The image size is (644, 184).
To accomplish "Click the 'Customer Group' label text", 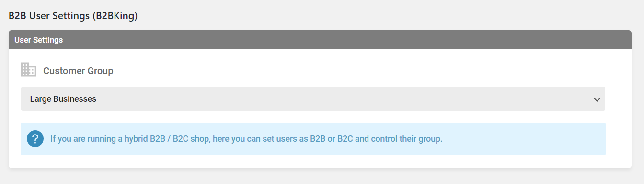I will 78,71.
